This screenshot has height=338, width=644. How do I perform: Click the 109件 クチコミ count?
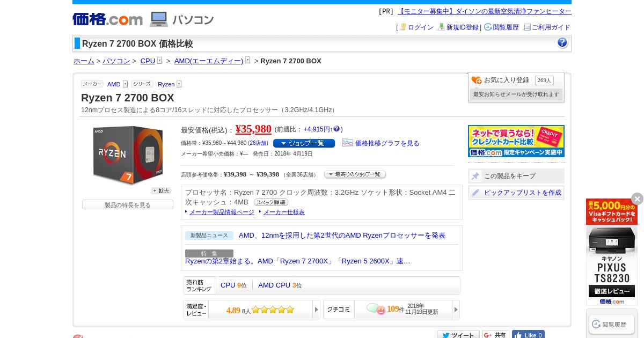[x=396, y=310]
